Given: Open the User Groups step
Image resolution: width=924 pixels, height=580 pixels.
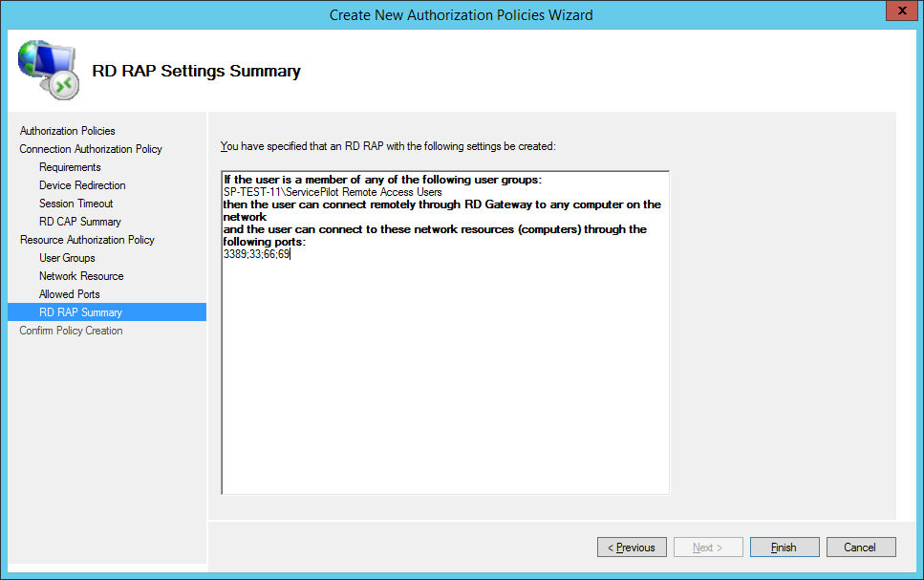Looking at the screenshot, I should point(67,258).
